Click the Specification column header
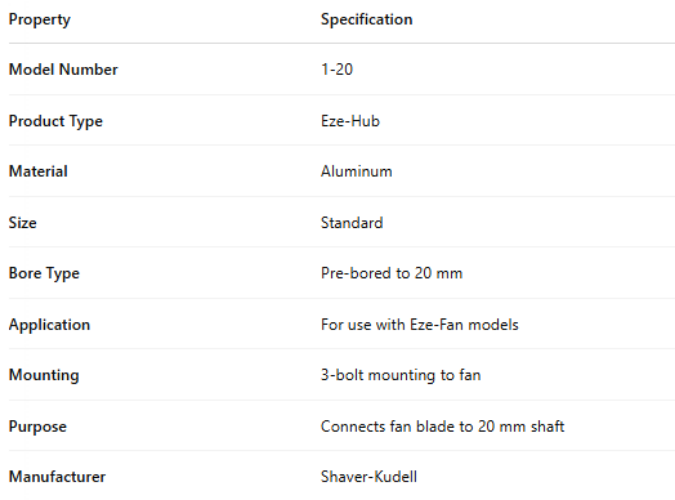 (x=366, y=20)
